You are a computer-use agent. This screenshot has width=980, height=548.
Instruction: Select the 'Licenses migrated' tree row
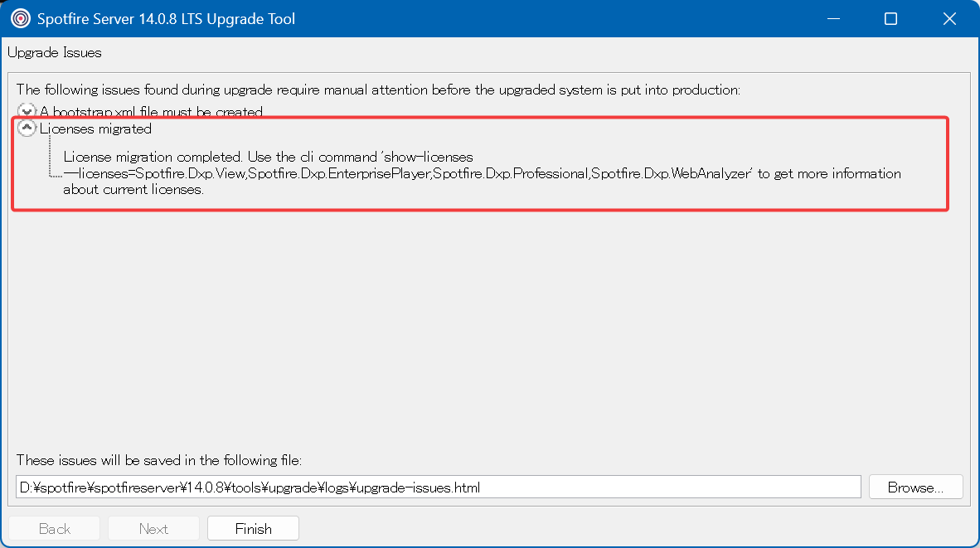click(x=95, y=129)
